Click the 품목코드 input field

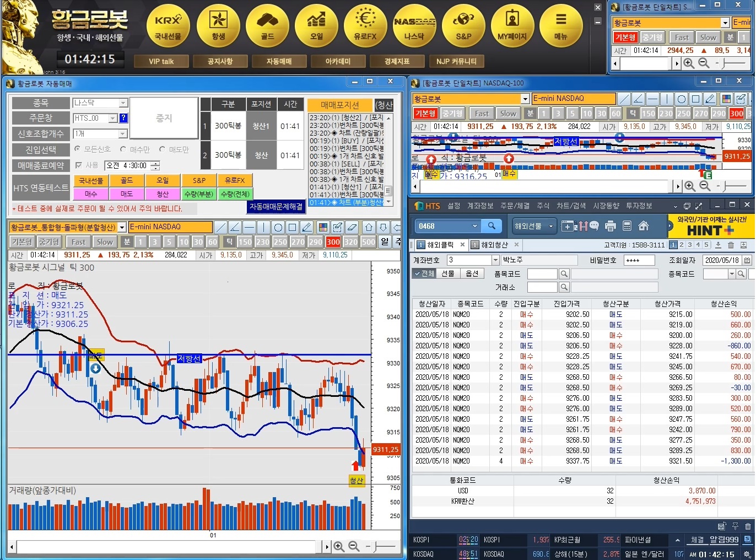pos(543,274)
